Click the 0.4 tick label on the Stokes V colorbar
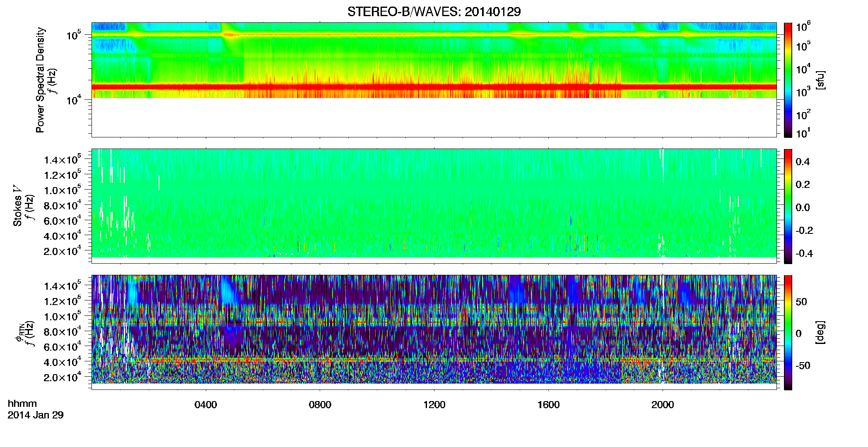Image resolution: width=868 pixels, height=447 pixels. pos(803,162)
